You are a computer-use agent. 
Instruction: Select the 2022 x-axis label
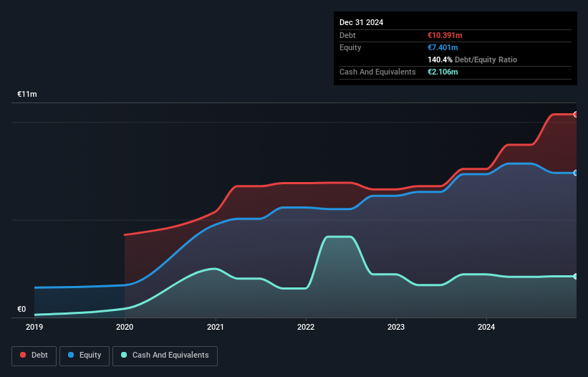point(306,327)
